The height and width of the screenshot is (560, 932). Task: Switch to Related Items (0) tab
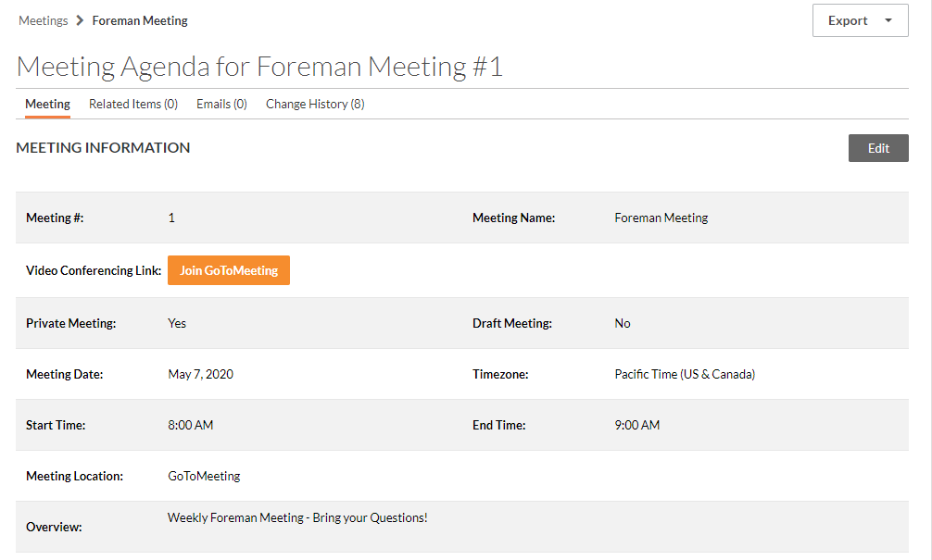pos(133,104)
